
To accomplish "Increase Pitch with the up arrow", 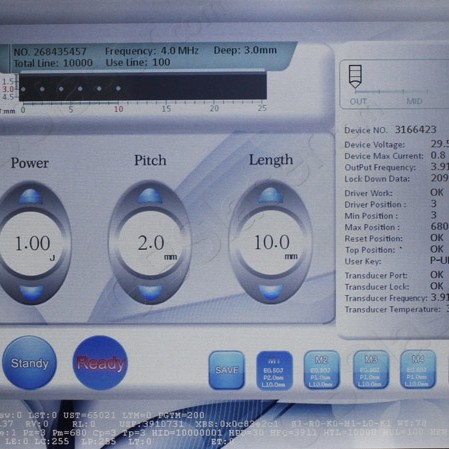I will (x=150, y=196).
